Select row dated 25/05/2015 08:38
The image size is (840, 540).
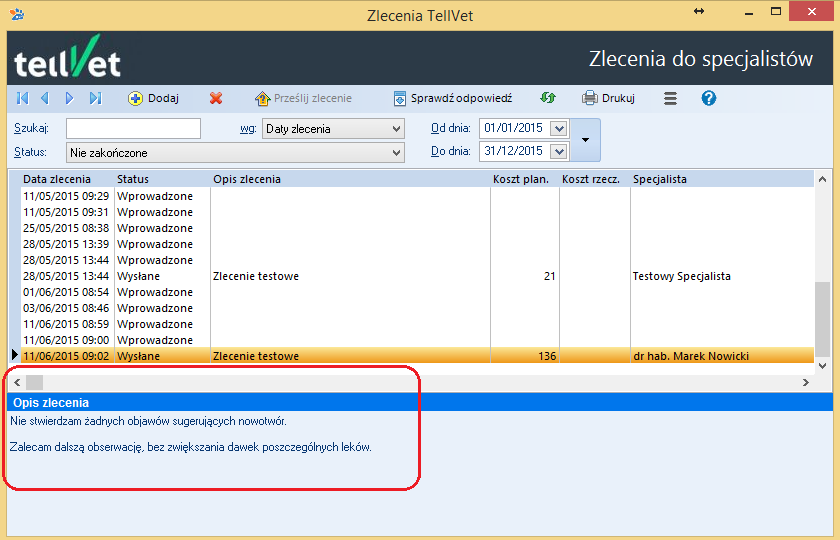click(x=417, y=228)
